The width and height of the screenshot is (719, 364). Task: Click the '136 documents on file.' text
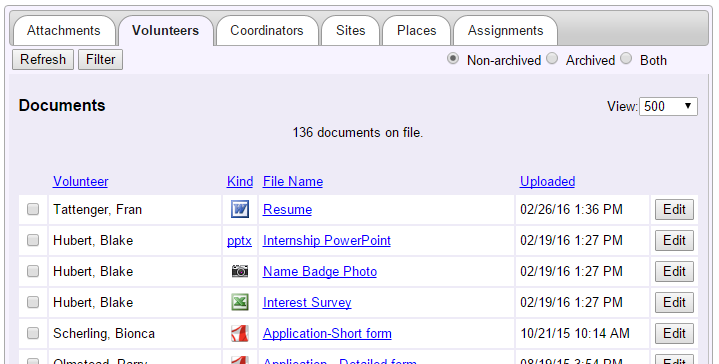tap(358, 132)
